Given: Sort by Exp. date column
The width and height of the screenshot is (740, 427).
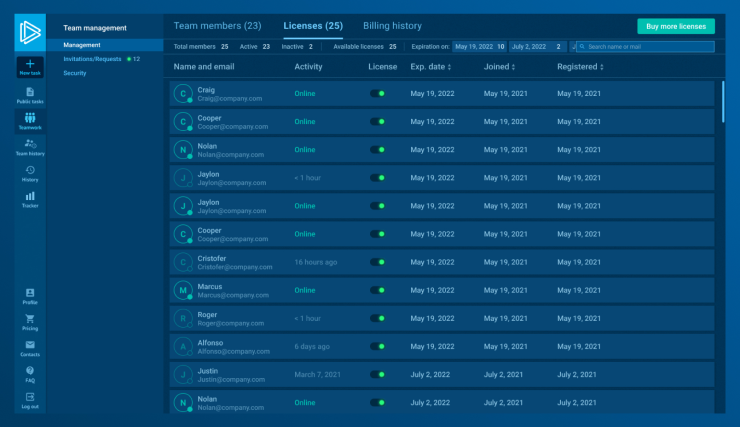Looking at the screenshot, I should tap(430, 67).
